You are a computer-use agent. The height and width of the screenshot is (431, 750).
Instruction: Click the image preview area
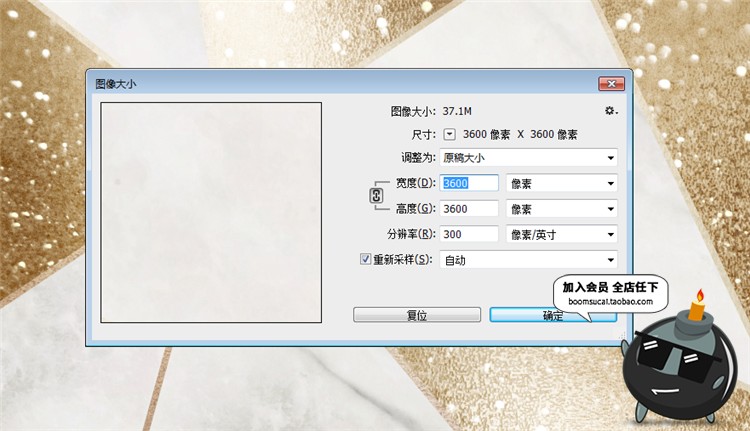(x=211, y=212)
